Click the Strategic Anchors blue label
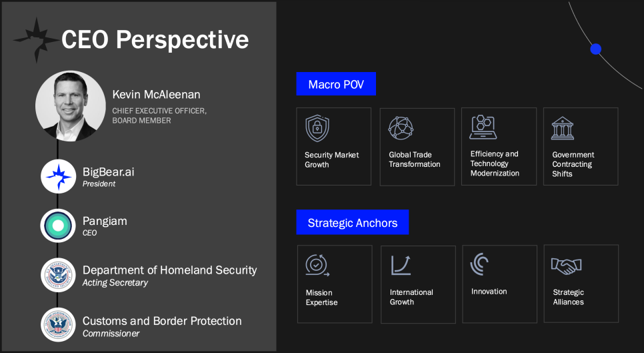The width and height of the screenshot is (644, 353). coord(353,222)
